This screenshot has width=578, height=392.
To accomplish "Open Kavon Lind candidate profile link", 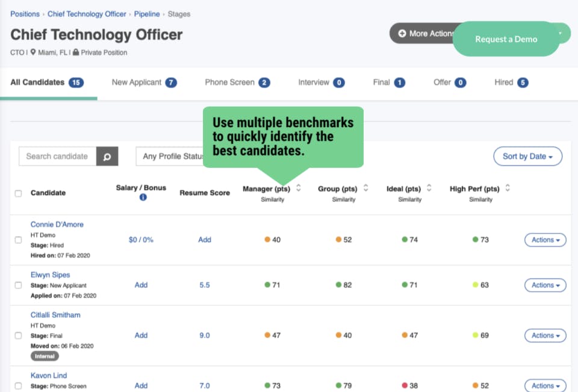I will pos(49,375).
